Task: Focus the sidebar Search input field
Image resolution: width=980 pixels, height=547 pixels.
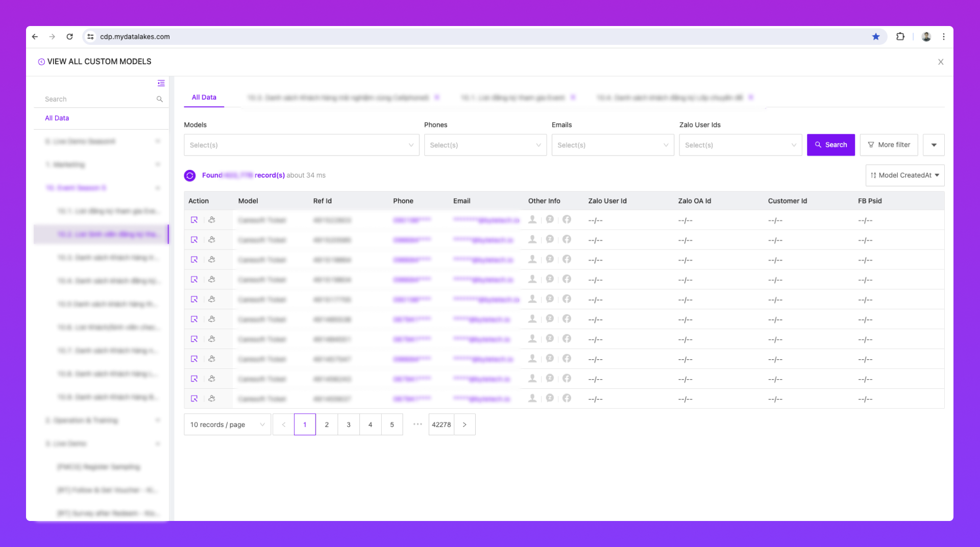Action: point(97,99)
